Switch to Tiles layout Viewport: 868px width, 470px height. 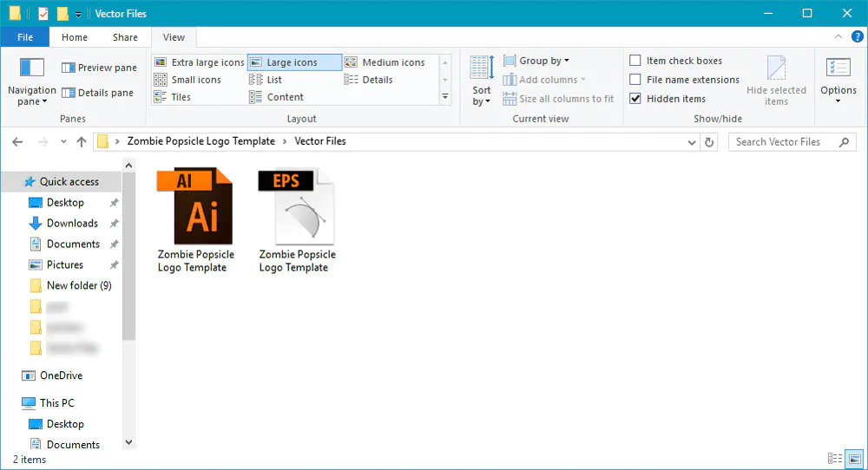[172, 97]
